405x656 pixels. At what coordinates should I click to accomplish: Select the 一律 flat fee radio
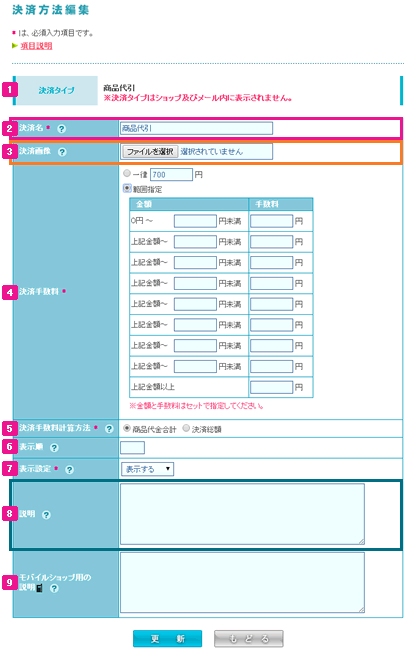[127, 173]
